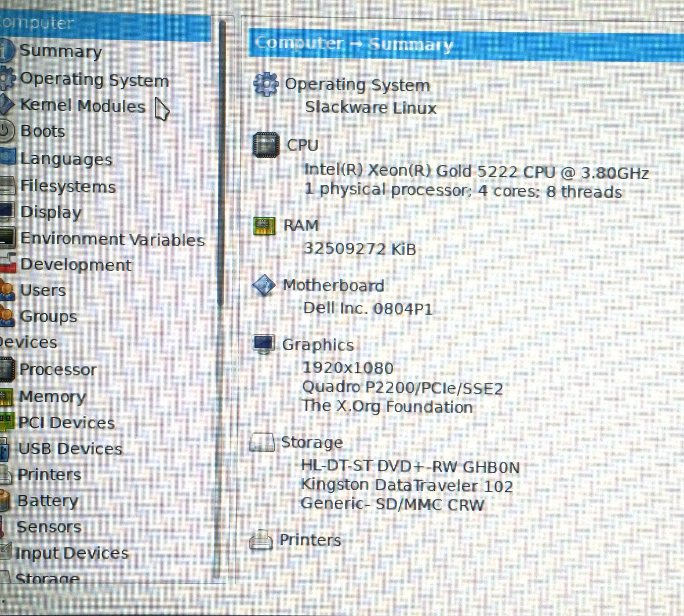Open the Battery entry
This screenshot has width=684, height=616.
click(48, 501)
